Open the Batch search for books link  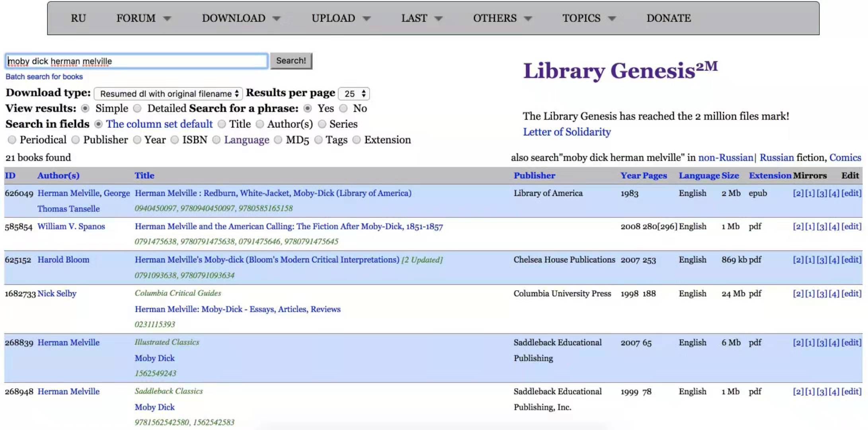point(44,76)
